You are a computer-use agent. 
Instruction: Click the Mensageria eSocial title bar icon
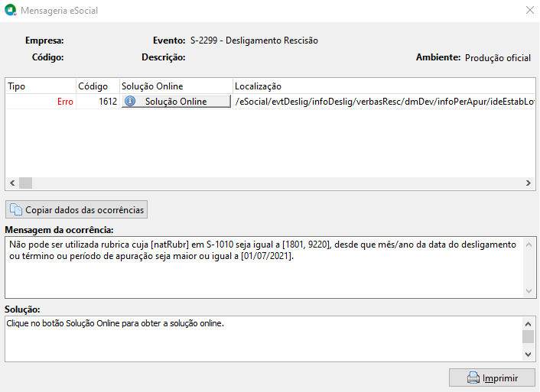coord(11,11)
